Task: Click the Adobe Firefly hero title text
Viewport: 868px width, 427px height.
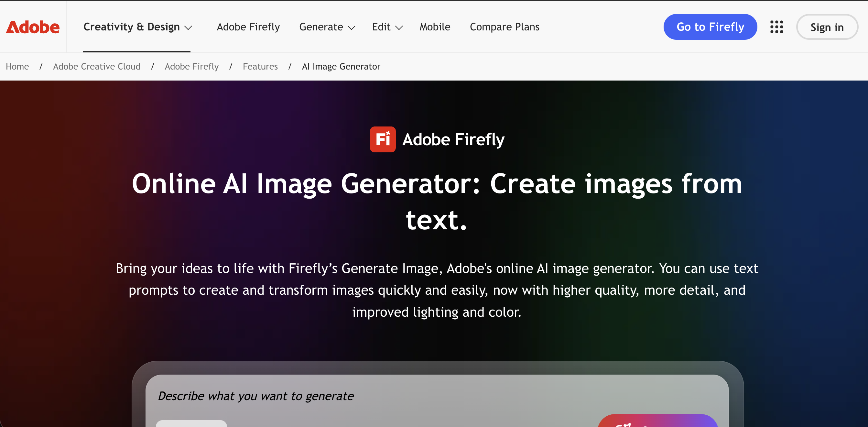Action: pos(453,139)
